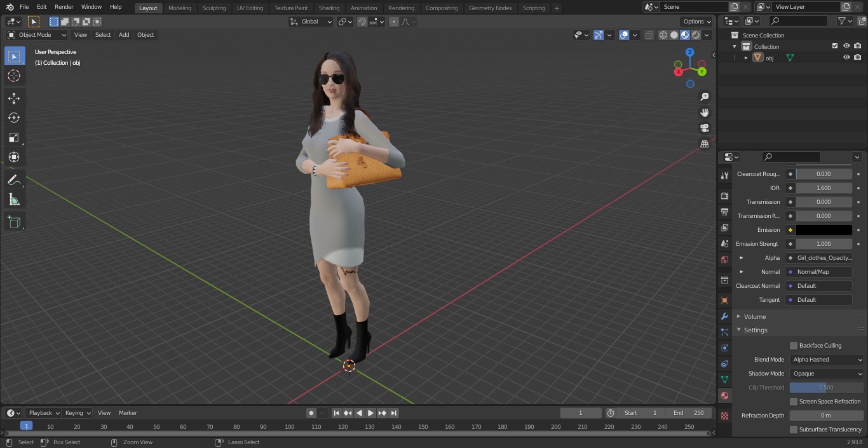
Task: Open the Texture properties checker tab
Action: (724, 416)
